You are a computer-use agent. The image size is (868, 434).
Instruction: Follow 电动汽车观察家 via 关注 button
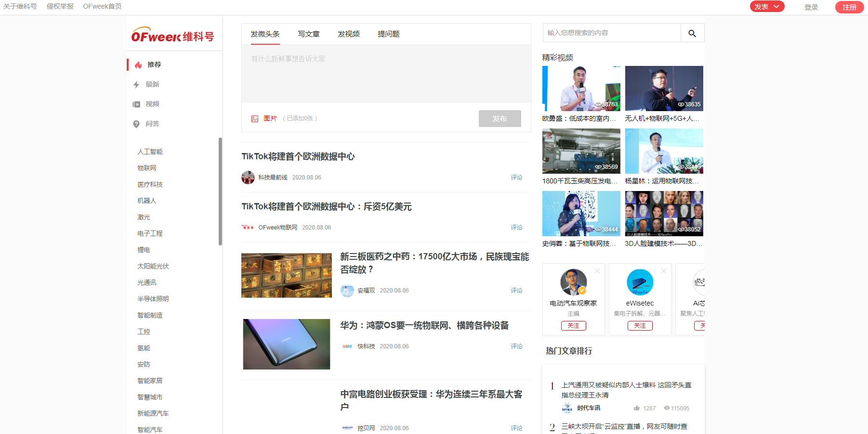pyautogui.click(x=573, y=325)
